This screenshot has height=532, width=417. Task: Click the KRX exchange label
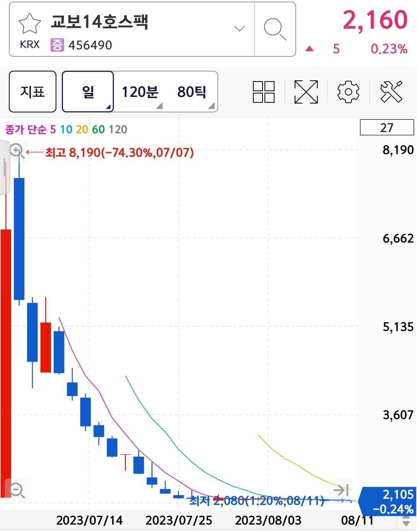click(30, 45)
